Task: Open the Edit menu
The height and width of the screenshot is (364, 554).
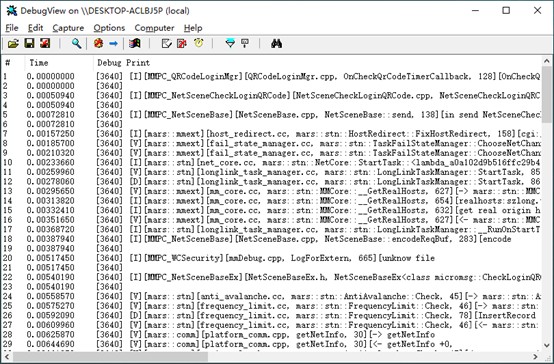Action: pyautogui.click(x=35, y=28)
